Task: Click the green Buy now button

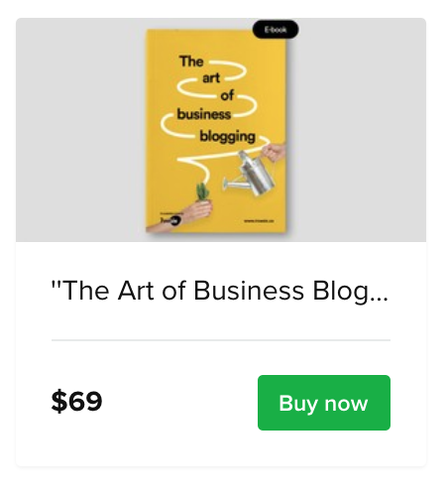Action: (x=324, y=403)
